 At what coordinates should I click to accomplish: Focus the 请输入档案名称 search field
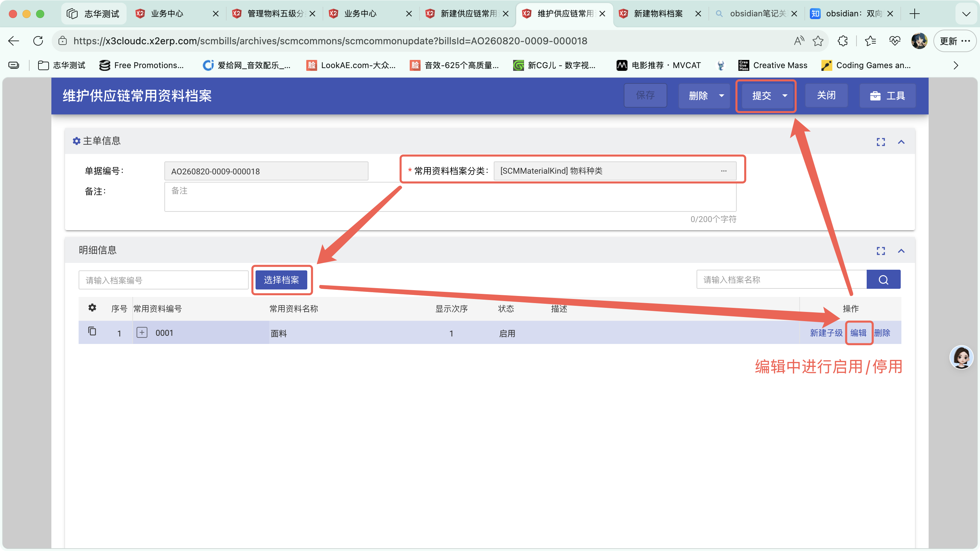click(781, 280)
